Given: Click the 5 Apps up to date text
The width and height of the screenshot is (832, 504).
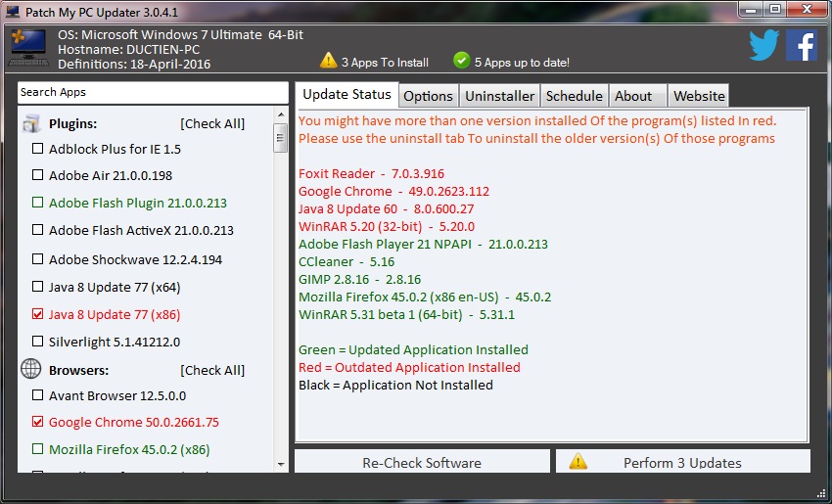Looking at the screenshot, I should point(522,63).
